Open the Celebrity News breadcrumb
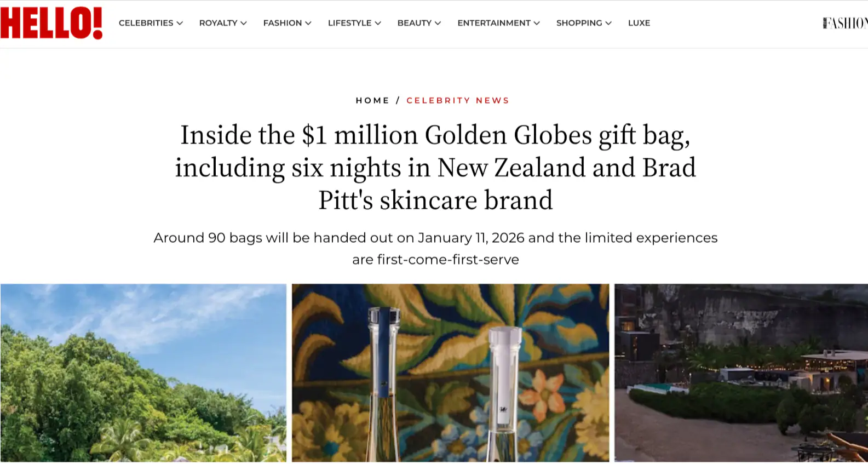Screen dimensions: 868x464 458,100
